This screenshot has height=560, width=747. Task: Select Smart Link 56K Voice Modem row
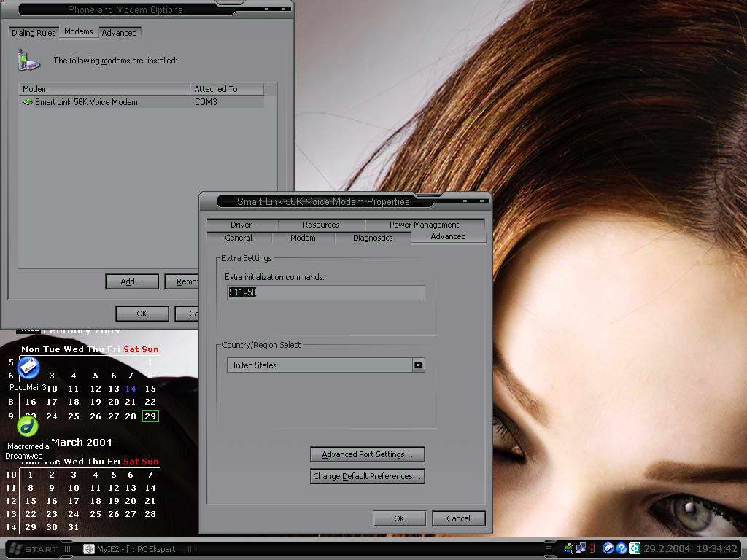click(86, 102)
